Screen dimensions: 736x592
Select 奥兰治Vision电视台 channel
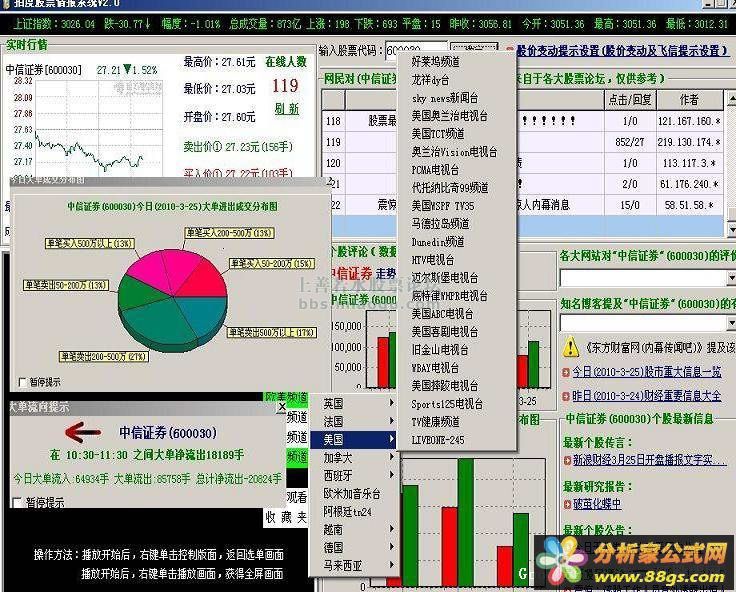tap(456, 152)
